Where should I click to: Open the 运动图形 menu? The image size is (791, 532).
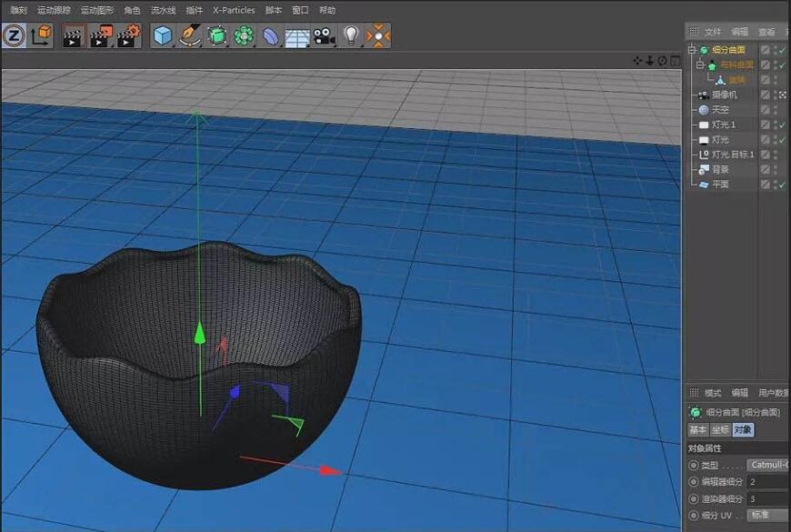(x=97, y=10)
